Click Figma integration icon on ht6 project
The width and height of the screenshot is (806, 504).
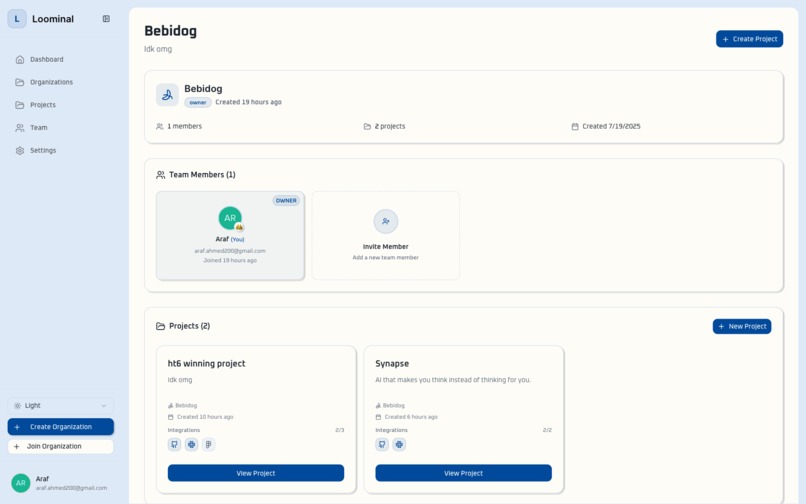tap(208, 445)
